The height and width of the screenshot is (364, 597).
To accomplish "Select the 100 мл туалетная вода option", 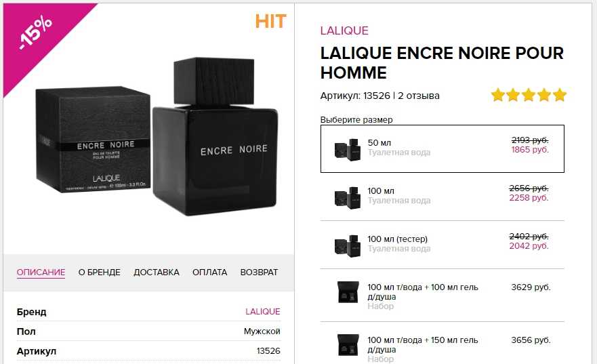I will pyautogui.click(x=442, y=197).
